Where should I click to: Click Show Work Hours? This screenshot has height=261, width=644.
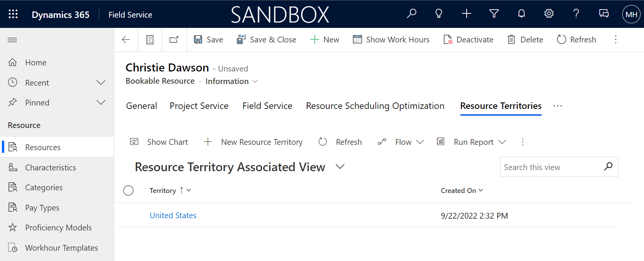tap(391, 39)
